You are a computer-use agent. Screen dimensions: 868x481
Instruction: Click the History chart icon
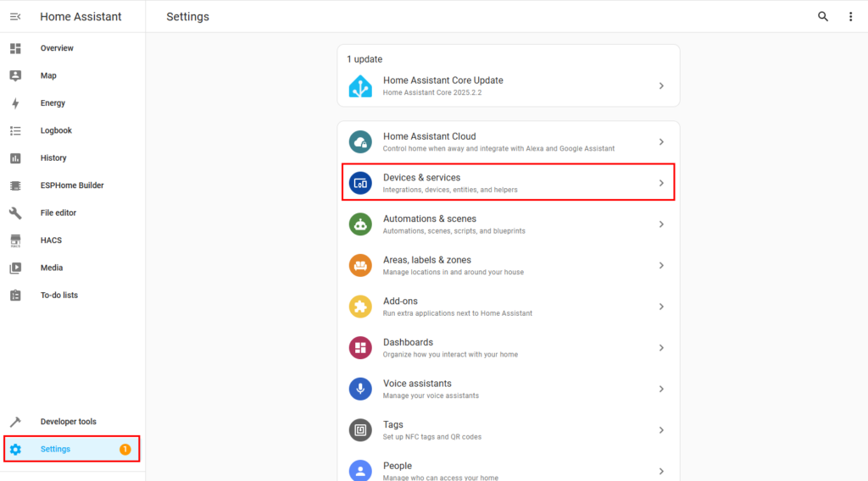[15, 158]
